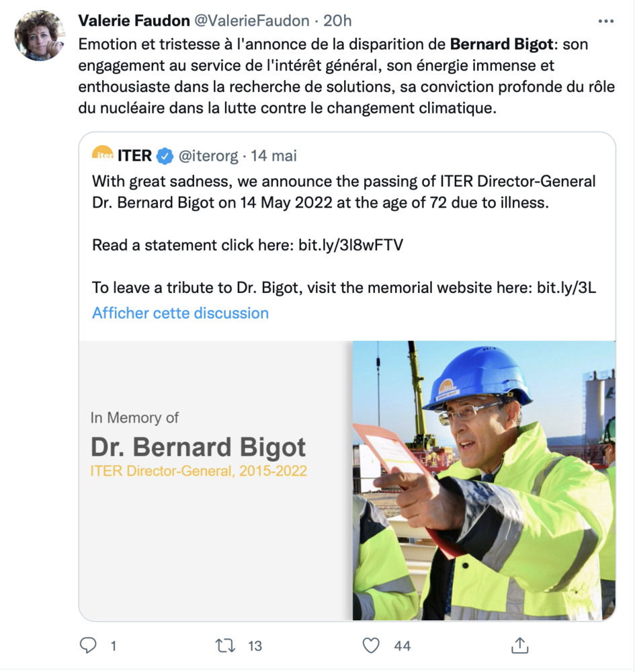Click the @iterorg handle
The width and height of the screenshot is (635, 672).
click(x=208, y=156)
